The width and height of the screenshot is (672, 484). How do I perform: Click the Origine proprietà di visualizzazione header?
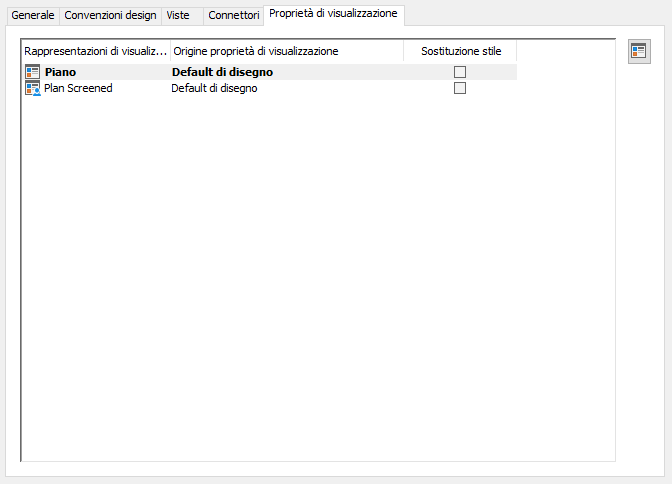click(x=255, y=51)
